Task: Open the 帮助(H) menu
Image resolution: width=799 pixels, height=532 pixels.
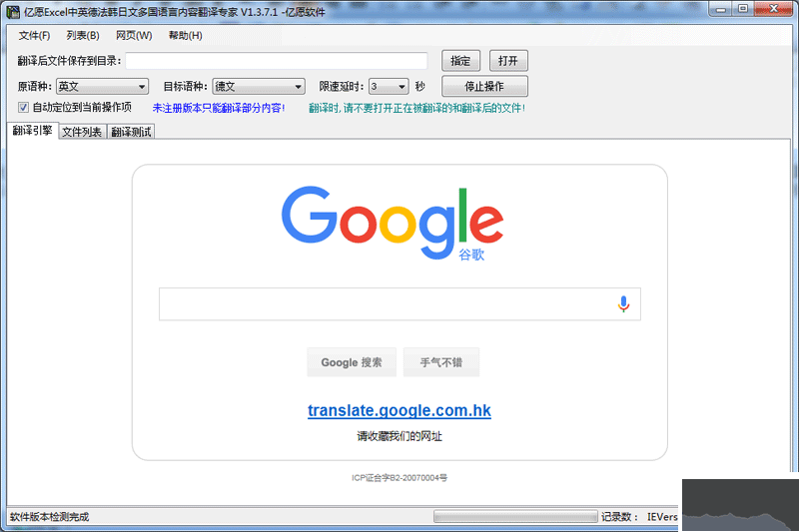Action: pos(185,36)
